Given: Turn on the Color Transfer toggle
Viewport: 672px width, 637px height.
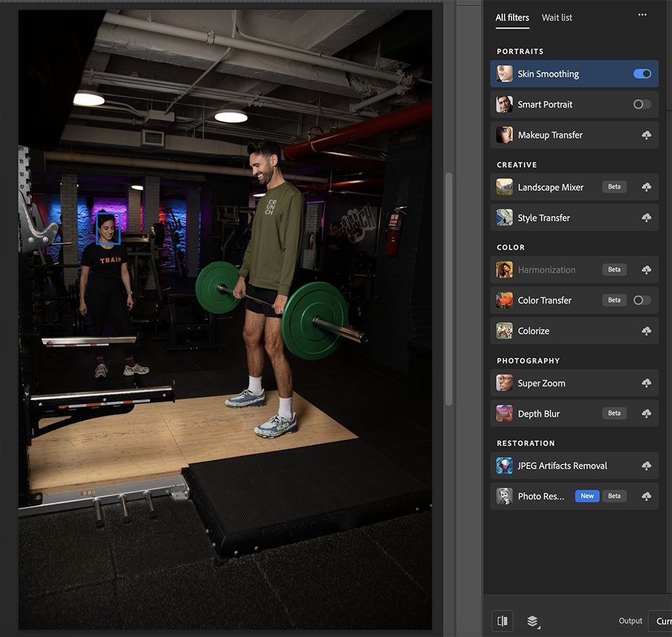Looking at the screenshot, I should [641, 299].
